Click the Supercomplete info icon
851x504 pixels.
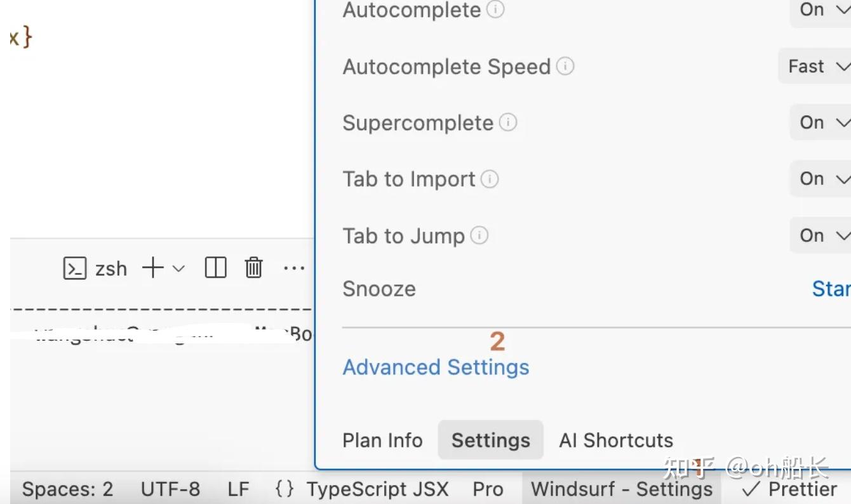tap(508, 122)
